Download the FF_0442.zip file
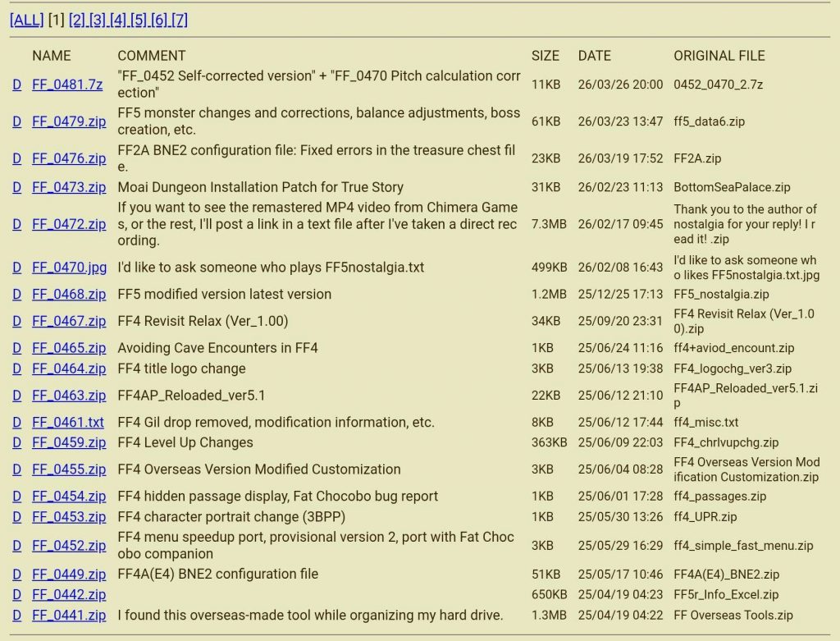840x641 pixels. pos(69,594)
